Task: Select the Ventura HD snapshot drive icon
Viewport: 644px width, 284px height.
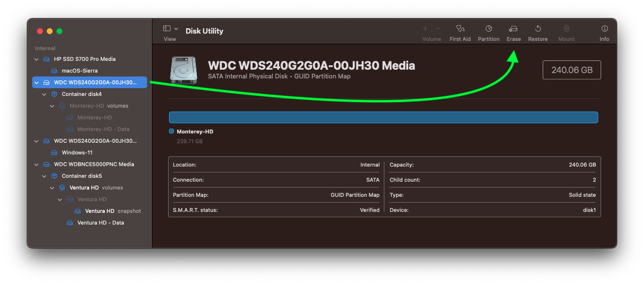Action: point(77,211)
